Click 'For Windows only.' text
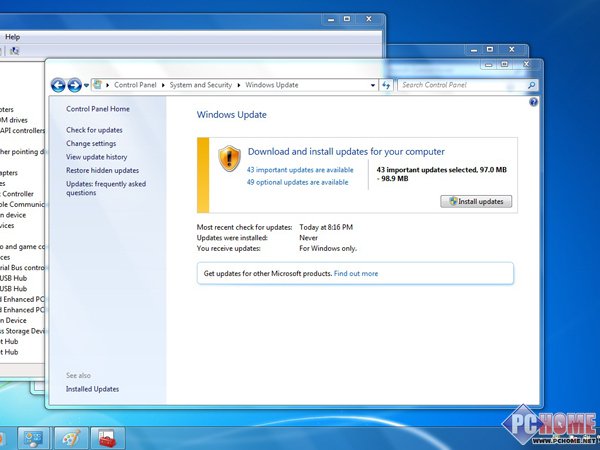 tap(328, 249)
